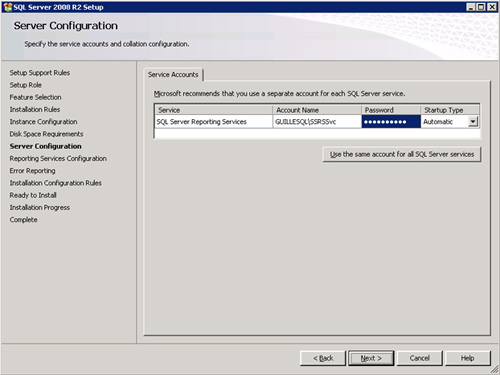The width and height of the screenshot is (500, 375).
Task: Select Reporting Services Configuration step
Action: 58,159
